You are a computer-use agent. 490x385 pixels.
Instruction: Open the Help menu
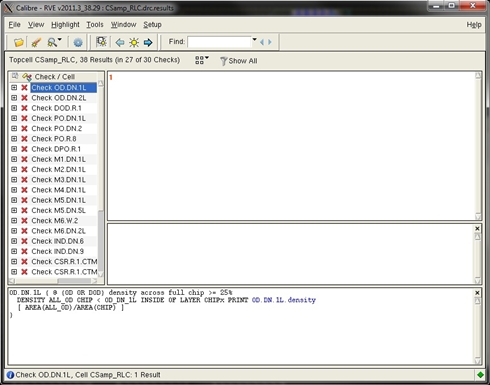click(474, 25)
